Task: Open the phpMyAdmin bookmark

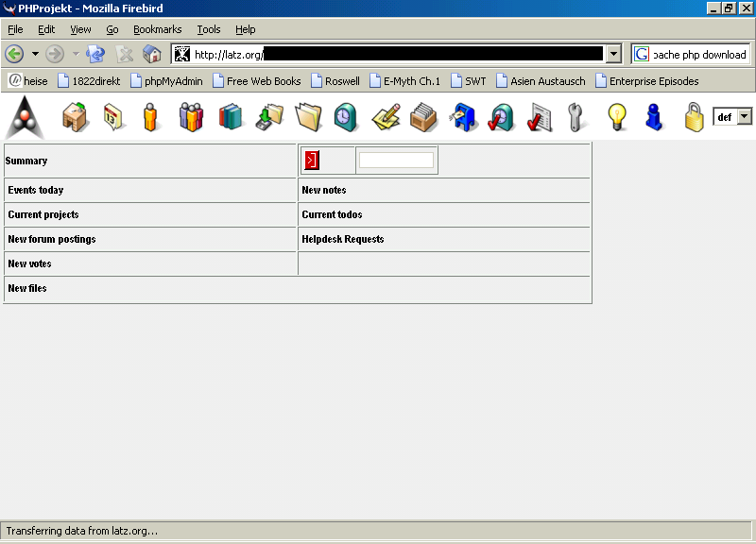Action: [x=167, y=81]
